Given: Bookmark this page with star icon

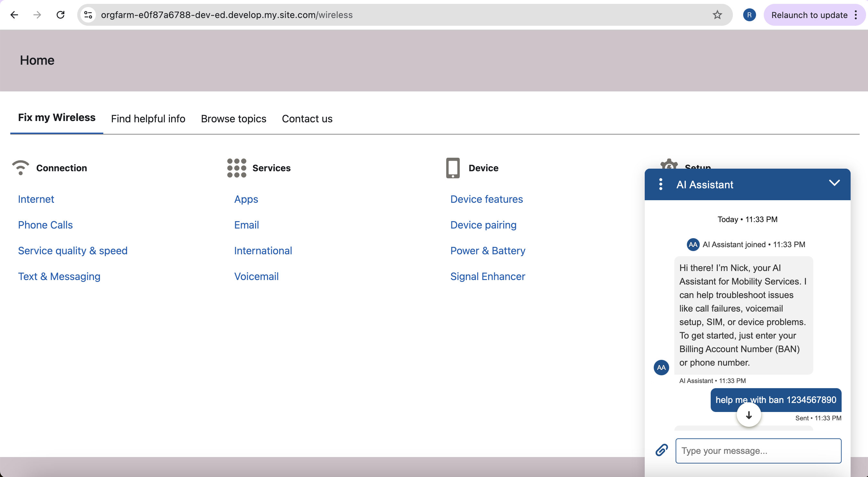Looking at the screenshot, I should [717, 15].
